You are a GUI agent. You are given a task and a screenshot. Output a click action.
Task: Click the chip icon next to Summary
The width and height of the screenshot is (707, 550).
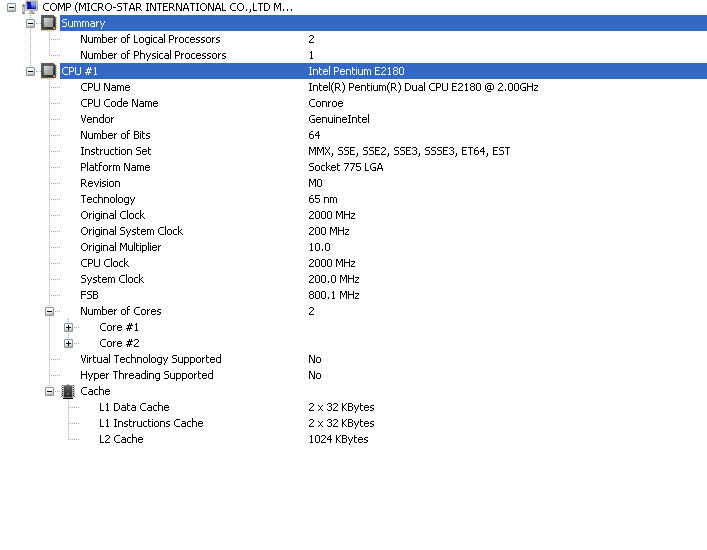click(x=48, y=23)
